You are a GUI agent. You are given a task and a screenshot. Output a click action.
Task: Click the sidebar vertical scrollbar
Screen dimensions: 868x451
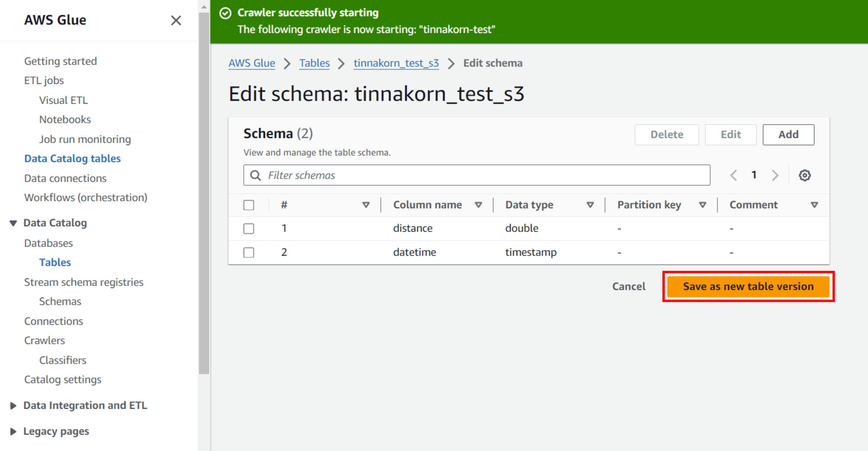click(x=204, y=193)
